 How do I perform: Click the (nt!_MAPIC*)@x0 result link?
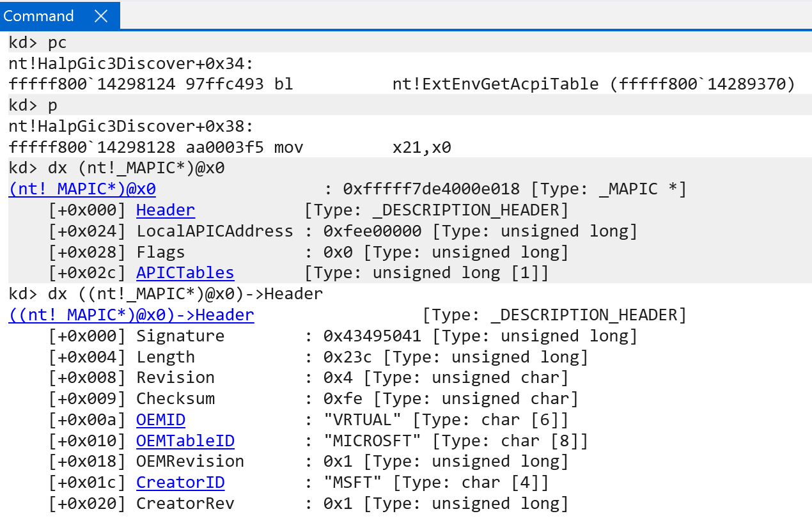(x=82, y=189)
